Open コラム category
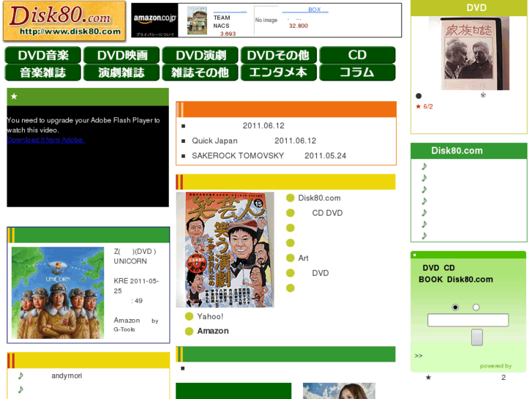Image resolution: width=532 pixels, height=399 pixels. pos(357,72)
